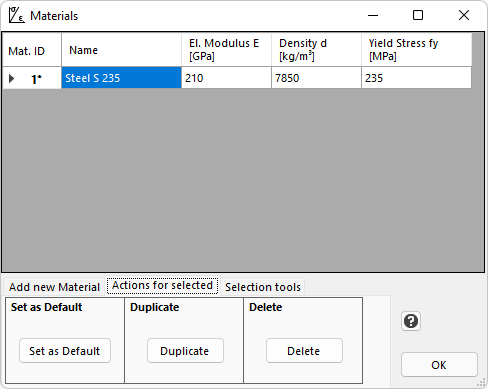Click the Set as Default button
The image size is (488, 389).
pos(65,351)
